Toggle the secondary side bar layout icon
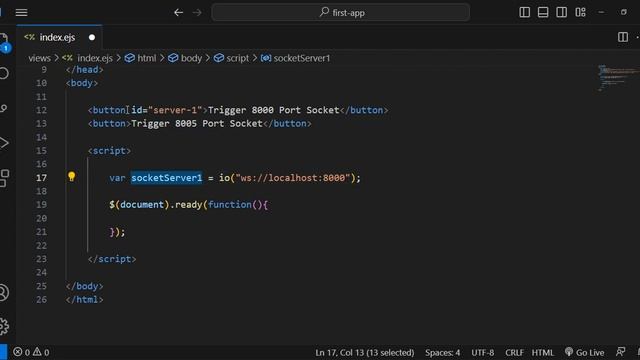The height and width of the screenshot is (360, 640). pyautogui.click(x=562, y=12)
